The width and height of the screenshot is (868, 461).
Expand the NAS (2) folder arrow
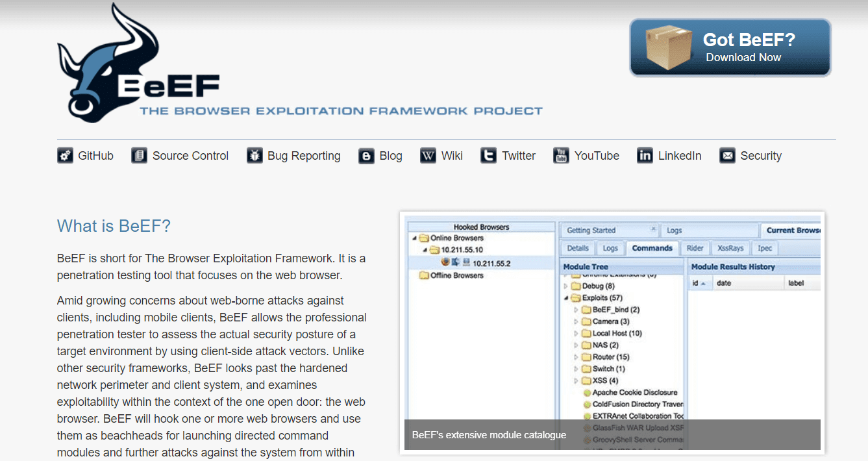coord(576,345)
